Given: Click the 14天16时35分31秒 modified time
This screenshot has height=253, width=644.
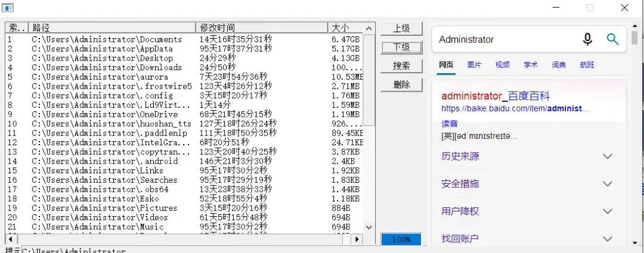Looking at the screenshot, I should 236,39.
